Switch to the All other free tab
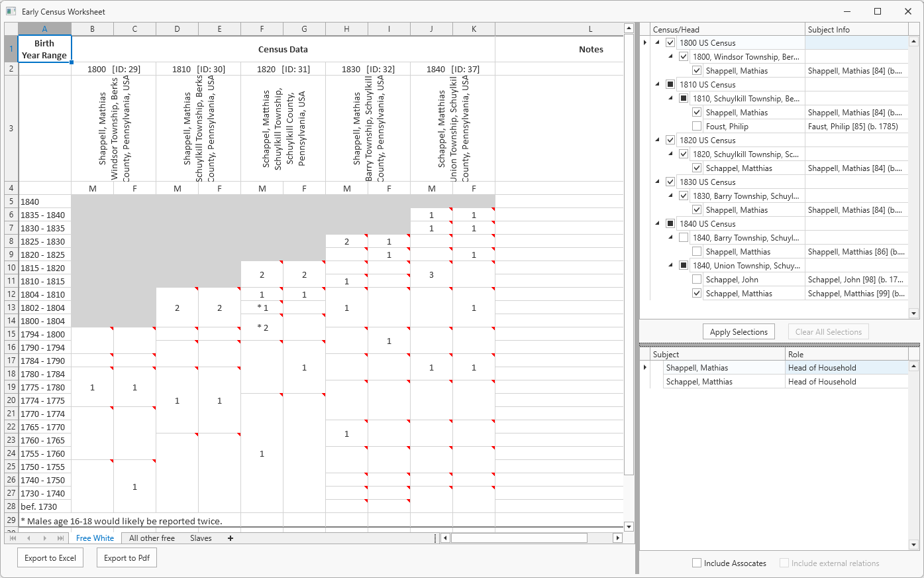Viewport: 924px width, 578px height. pyautogui.click(x=152, y=538)
